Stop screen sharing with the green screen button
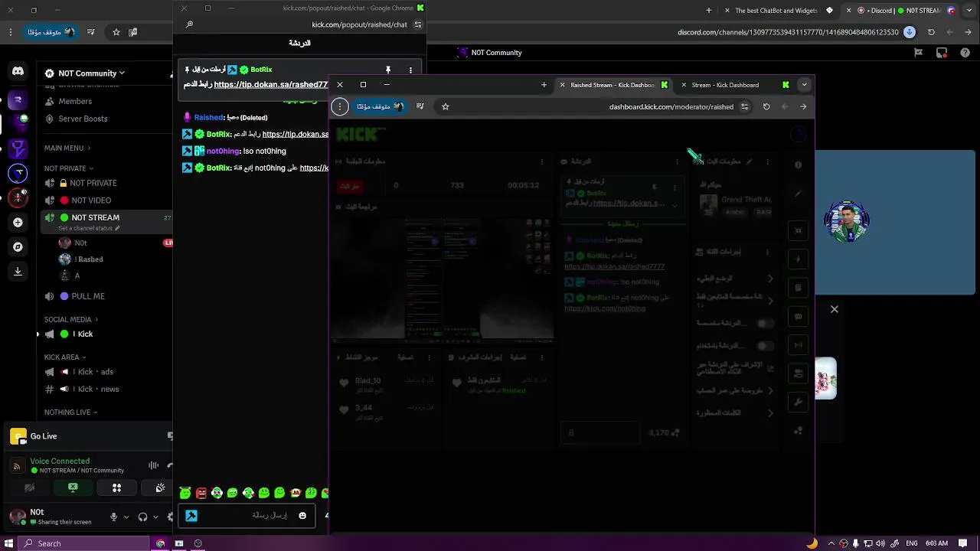The width and height of the screenshot is (980, 551). [73, 487]
